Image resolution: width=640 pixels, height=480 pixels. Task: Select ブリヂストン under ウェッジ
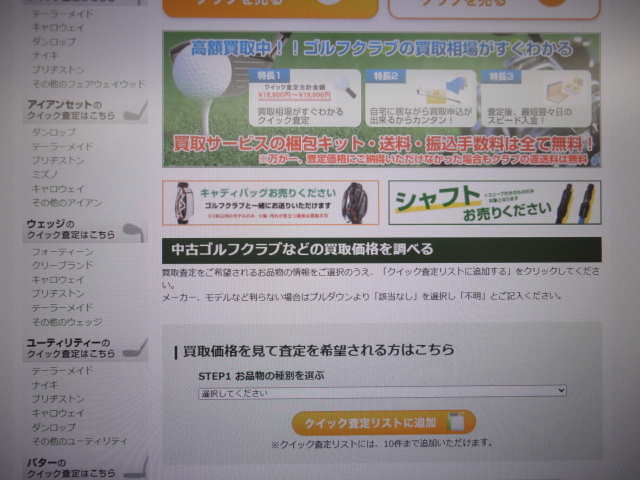[x=58, y=293]
